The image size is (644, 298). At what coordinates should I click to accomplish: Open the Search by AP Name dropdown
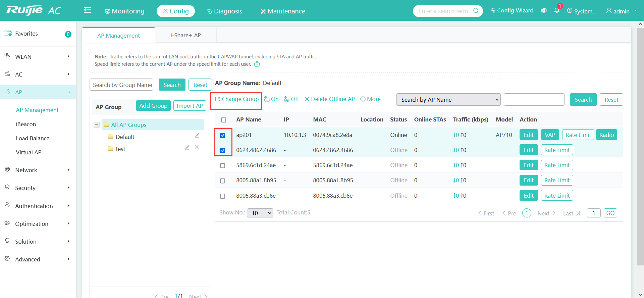tap(448, 100)
